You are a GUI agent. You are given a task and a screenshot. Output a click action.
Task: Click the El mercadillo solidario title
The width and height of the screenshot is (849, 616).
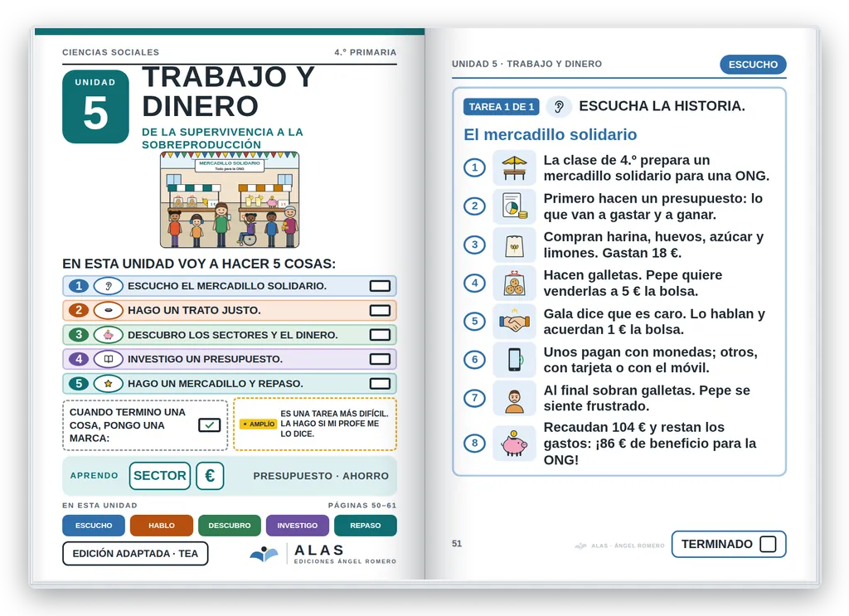click(551, 134)
